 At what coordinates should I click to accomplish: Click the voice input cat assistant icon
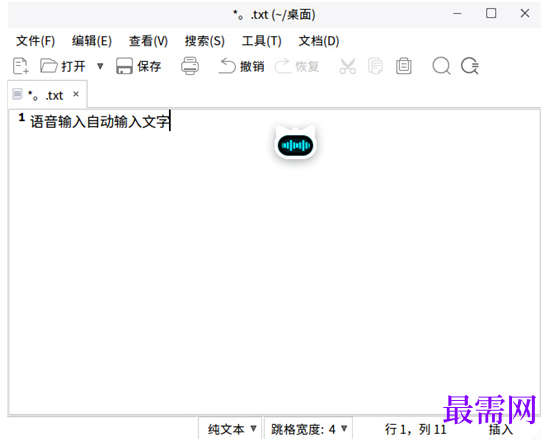[x=296, y=142]
